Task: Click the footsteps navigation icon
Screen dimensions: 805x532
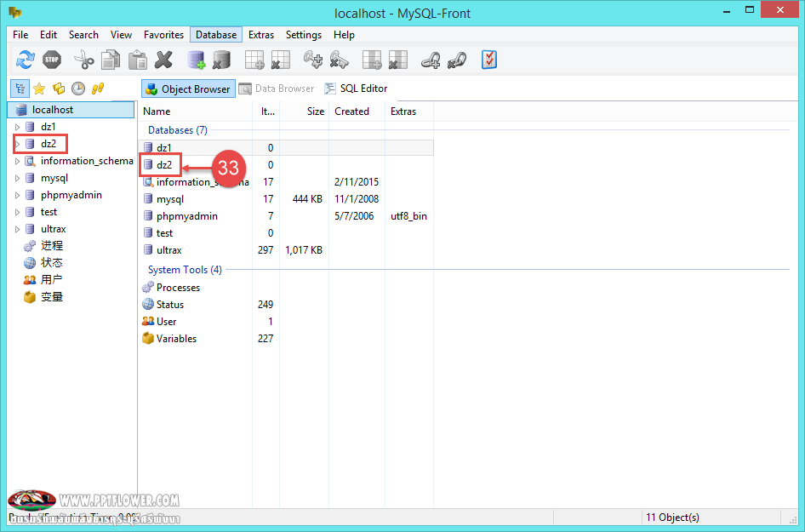Action: (x=98, y=89)
